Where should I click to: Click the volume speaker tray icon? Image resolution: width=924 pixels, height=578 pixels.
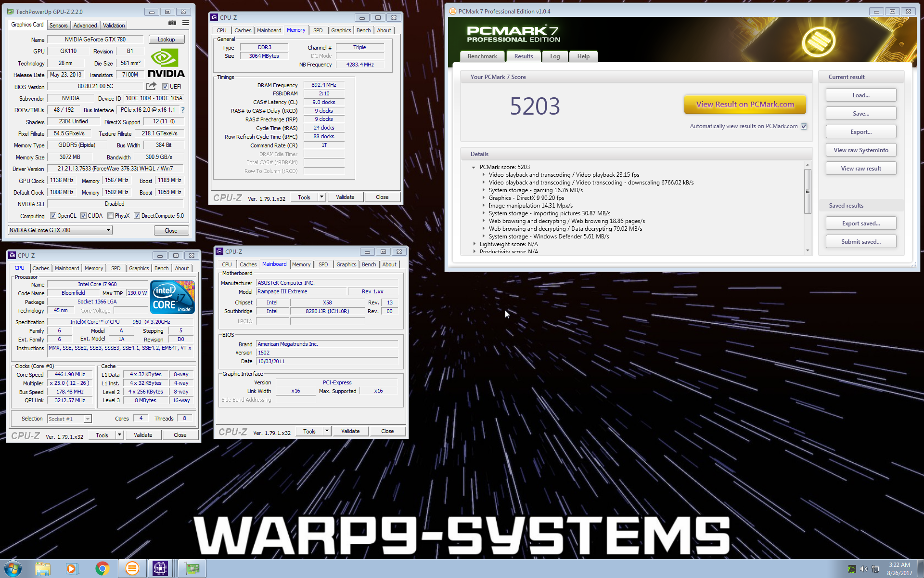click(x=863, y=569)
